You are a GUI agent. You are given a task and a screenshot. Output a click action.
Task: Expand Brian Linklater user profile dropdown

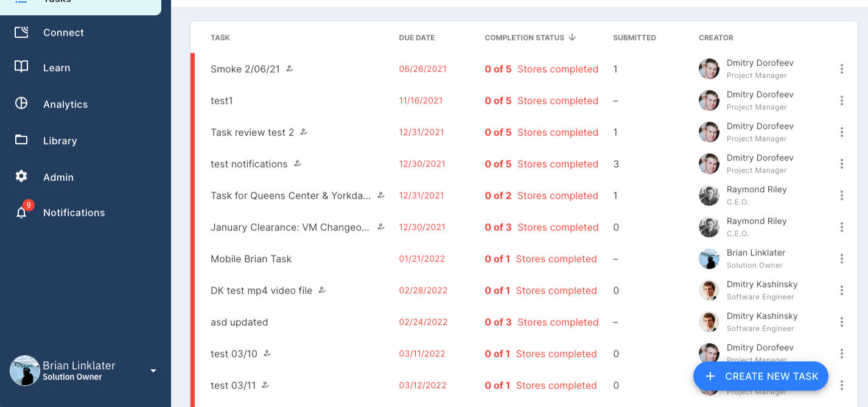point(153,370)
